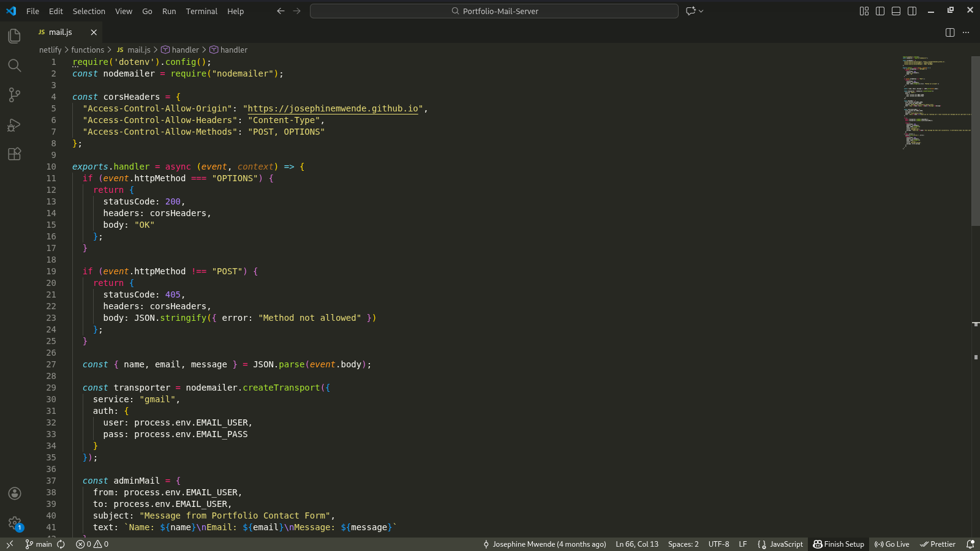Open editor actions via ellipsis menu
This screenshot has height=551, width=980.
point(966,32)
